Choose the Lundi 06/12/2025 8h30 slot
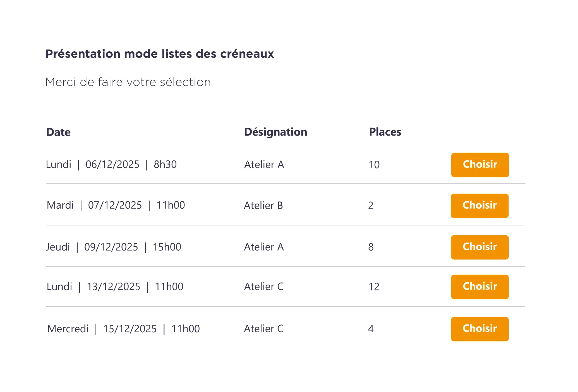The image size is (578, 392). [480, 165]
